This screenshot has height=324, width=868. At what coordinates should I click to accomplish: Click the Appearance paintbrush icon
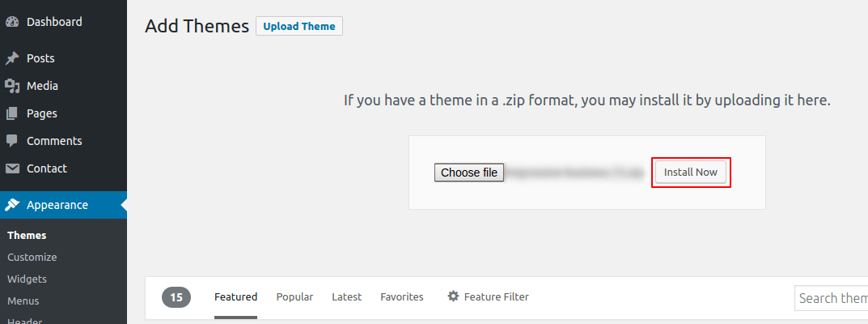12,205
